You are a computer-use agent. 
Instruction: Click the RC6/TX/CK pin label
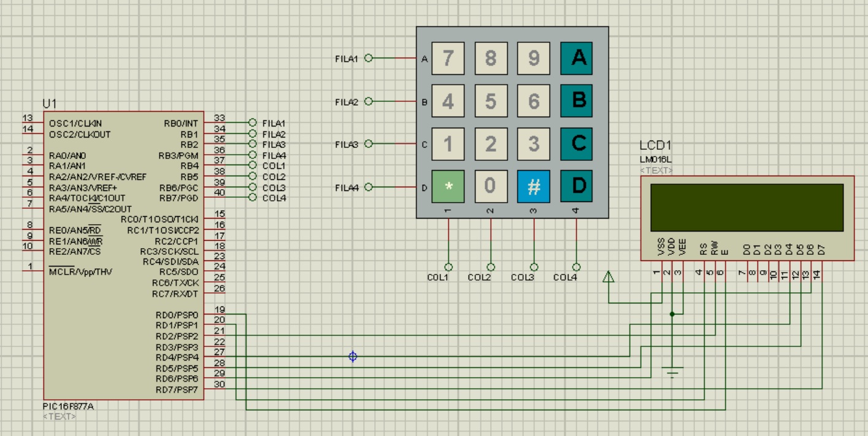pyautogui.click(x=175, y=283)
